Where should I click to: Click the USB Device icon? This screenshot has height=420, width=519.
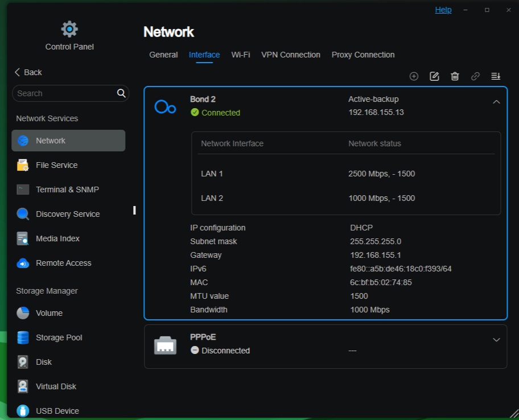(x=23, y=411)
